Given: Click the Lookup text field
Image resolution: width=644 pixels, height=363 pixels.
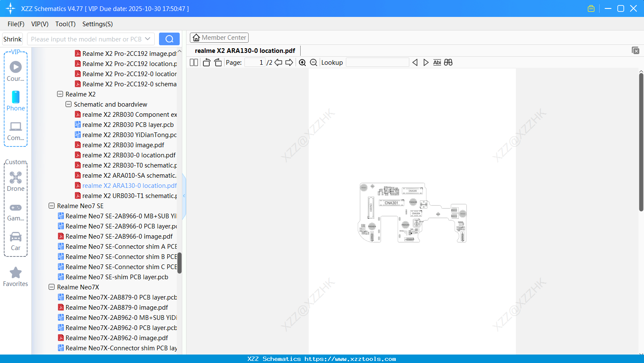Looking at the screenshot, I should click(x=378, y=63).
